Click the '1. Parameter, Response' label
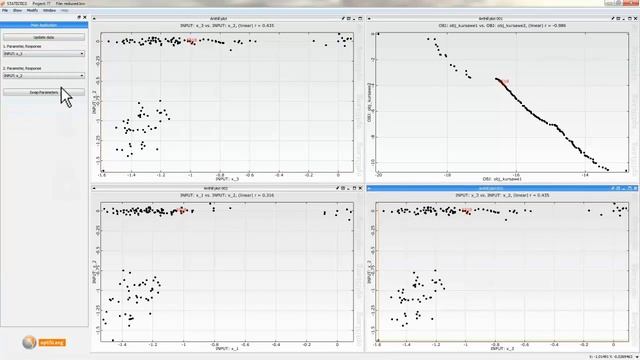The height and width of the screenshot is (360, 640). click(x=22, y=47)
